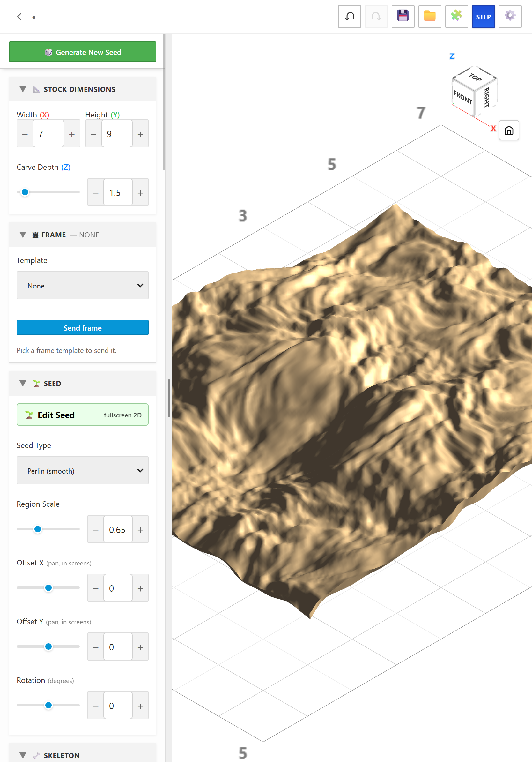
Task: Click the undo arrow icon
Action: (x=349, y=17)
